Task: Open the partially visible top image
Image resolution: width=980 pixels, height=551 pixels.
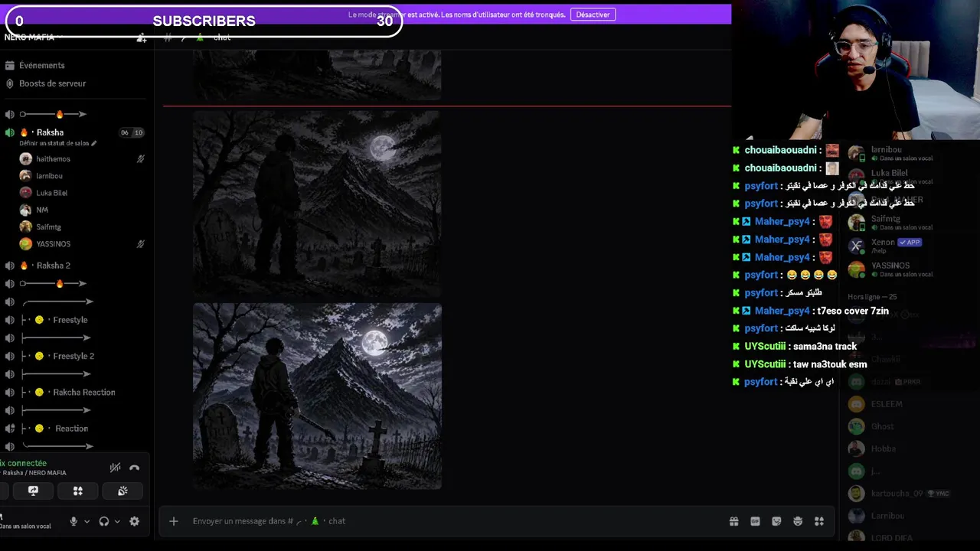Action: tap(317, 75)
